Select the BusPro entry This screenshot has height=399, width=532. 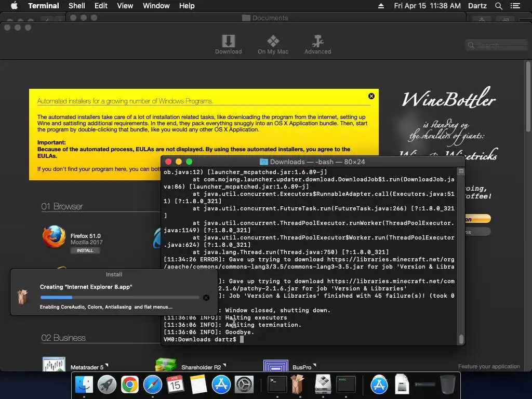click(302, 367)
